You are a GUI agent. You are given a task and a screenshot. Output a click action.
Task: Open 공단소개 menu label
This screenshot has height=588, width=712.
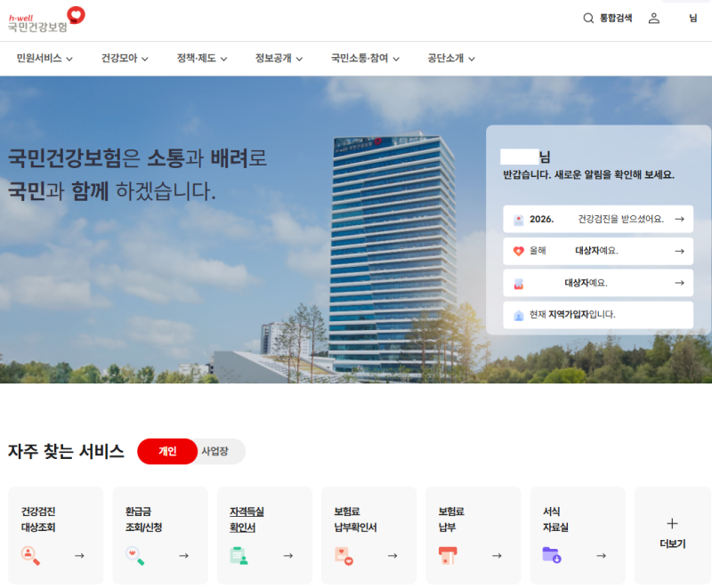point(446,58)
